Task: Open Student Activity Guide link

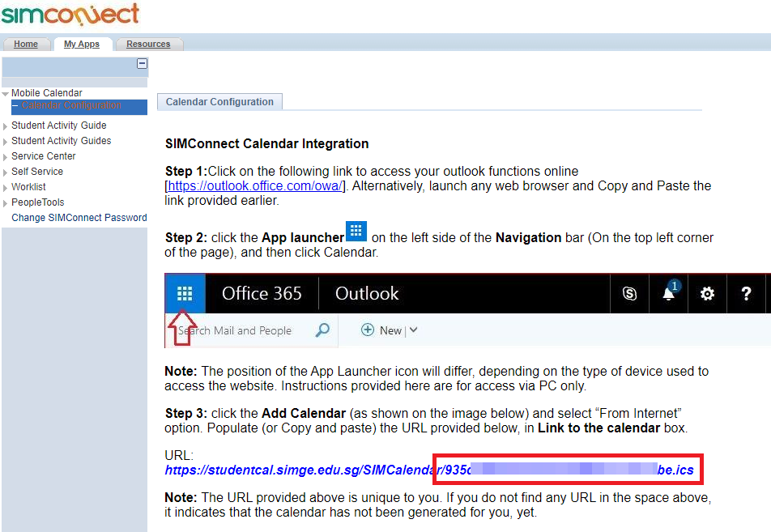Action: pyautogui.click(x=59, y=126)
